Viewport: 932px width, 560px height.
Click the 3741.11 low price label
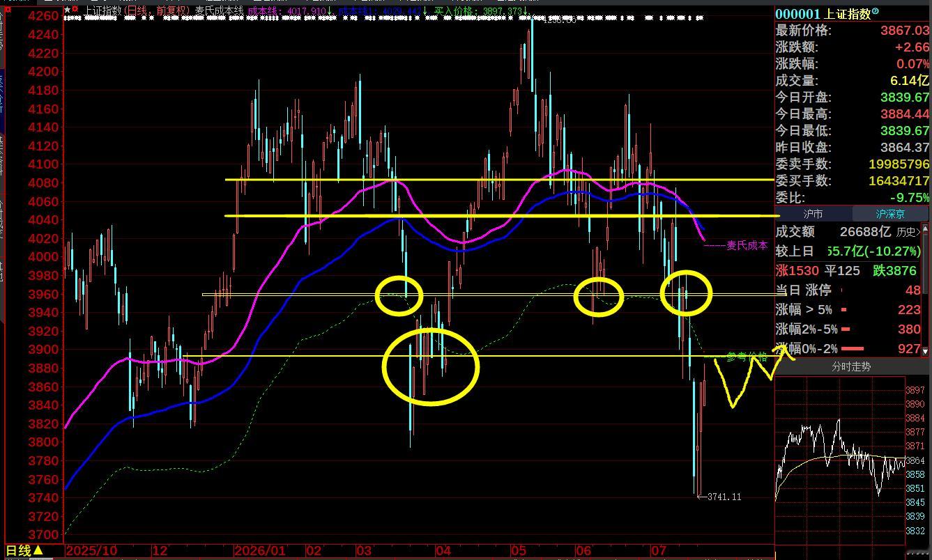click(x=724, y=497)
